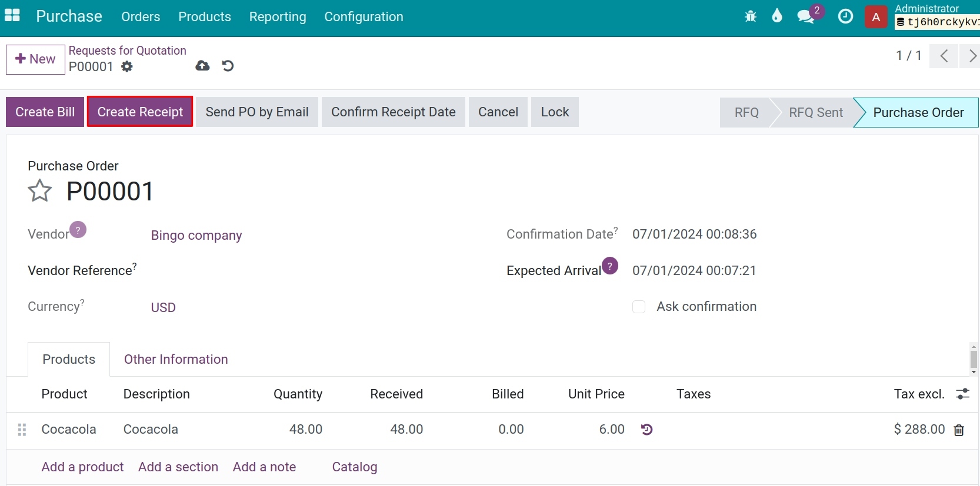Tick the Ask confirmation checkbox
Screen dimensions: 980x486
[x=639, y=307]
